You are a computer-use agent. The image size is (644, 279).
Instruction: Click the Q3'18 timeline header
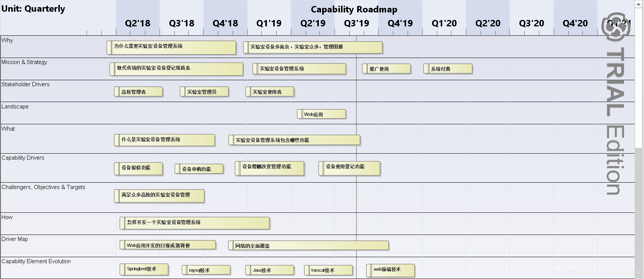(182, 23)
